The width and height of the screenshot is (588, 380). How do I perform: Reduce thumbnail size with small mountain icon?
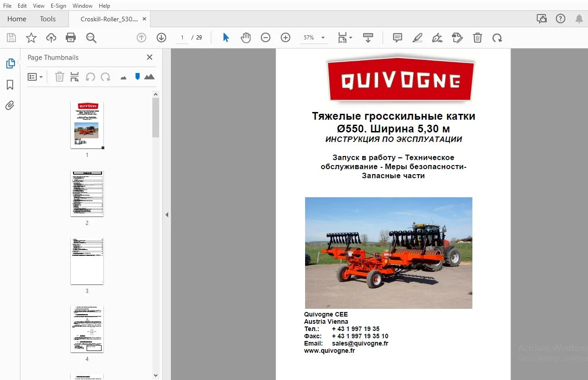(123, 78)
